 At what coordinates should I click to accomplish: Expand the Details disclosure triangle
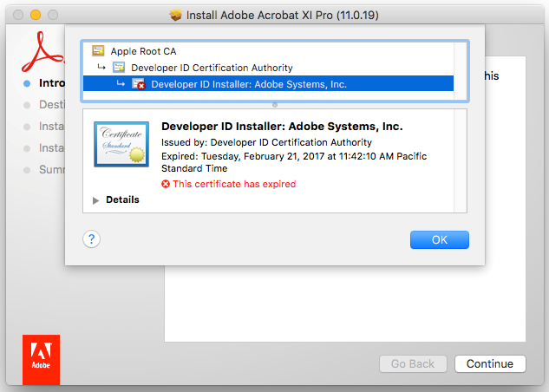click(95, 200)
